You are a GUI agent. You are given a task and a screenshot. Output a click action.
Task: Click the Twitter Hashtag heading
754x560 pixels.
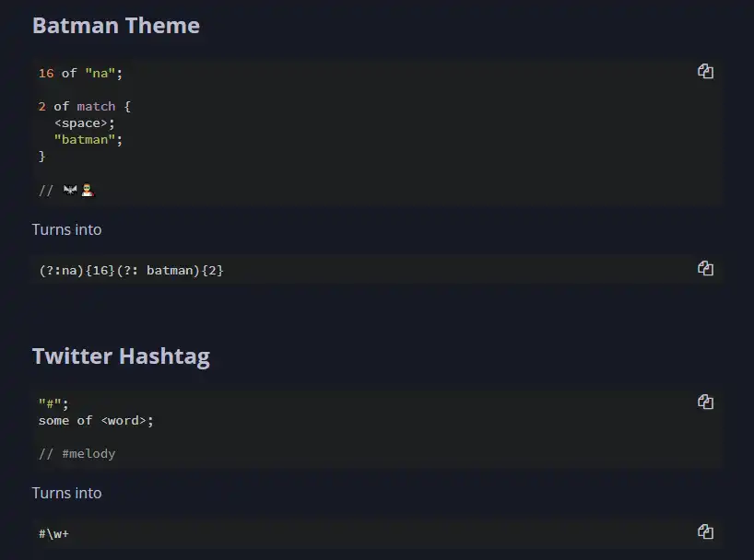[121, 356]
